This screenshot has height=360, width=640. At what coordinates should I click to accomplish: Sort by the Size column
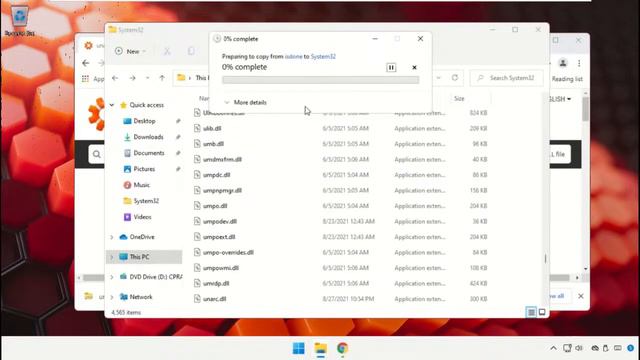459,98
